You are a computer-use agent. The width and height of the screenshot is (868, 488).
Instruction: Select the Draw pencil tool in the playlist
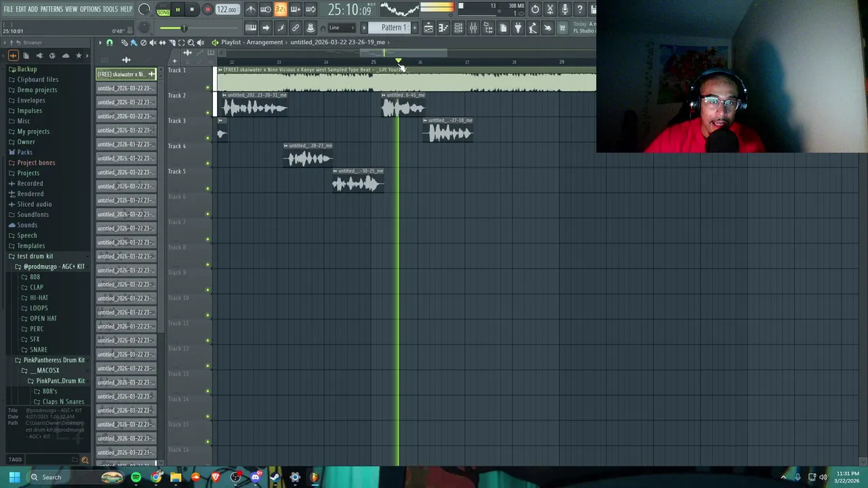pos(124,43)
